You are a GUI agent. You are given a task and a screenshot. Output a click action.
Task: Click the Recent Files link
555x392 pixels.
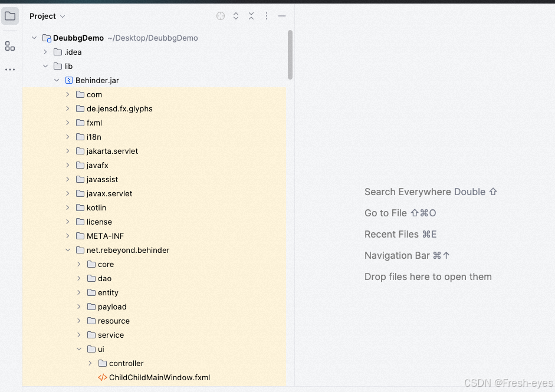pos(400,234)
